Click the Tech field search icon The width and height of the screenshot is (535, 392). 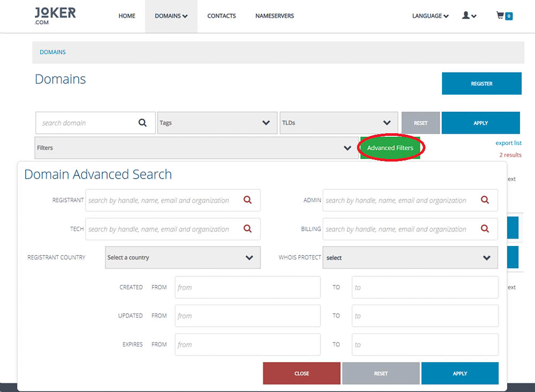coord(248,229)
